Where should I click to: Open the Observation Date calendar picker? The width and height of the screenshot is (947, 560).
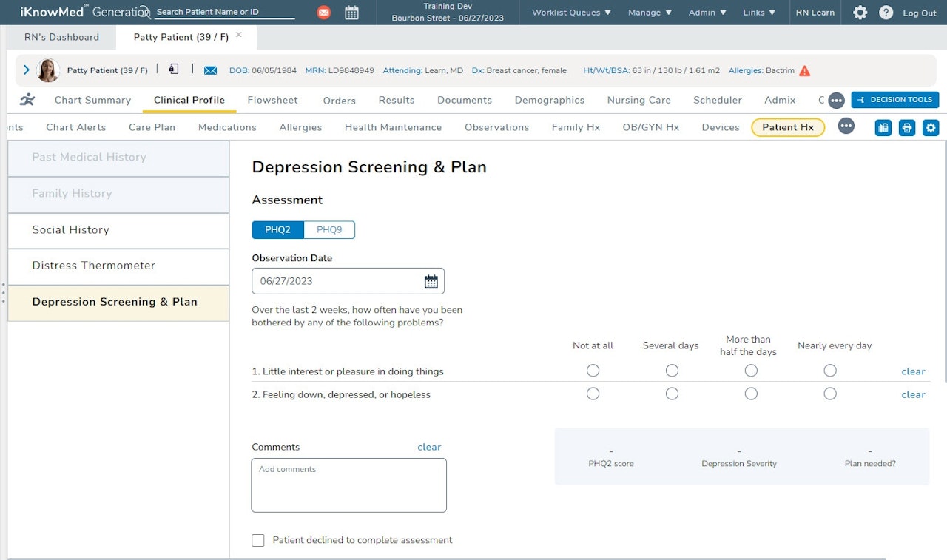[431, 281]
